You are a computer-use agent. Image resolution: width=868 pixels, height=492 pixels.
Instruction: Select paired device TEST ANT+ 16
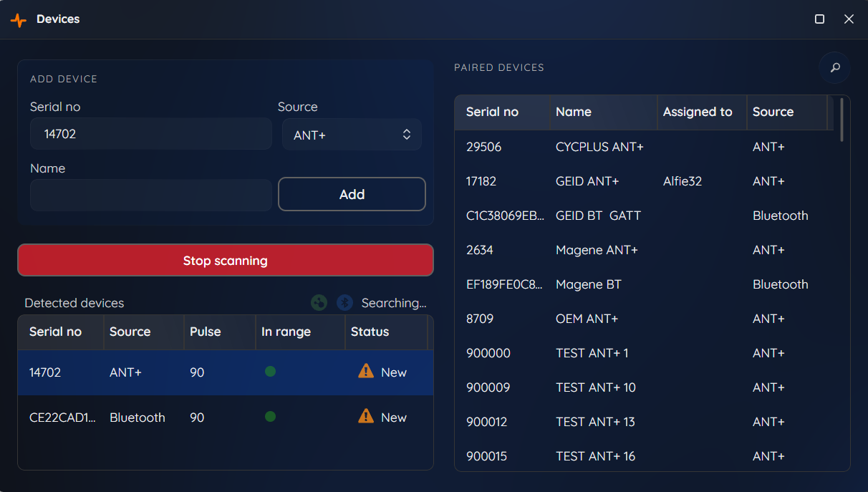645,456
